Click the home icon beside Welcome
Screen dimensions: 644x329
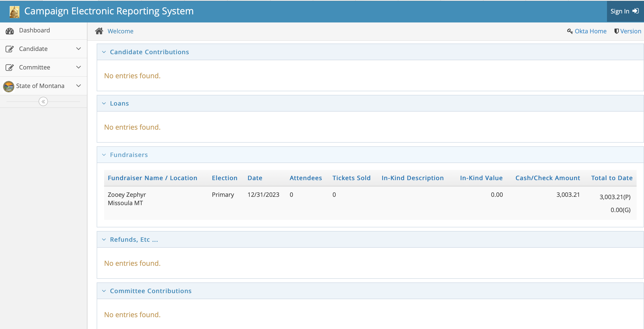[99, 31]
